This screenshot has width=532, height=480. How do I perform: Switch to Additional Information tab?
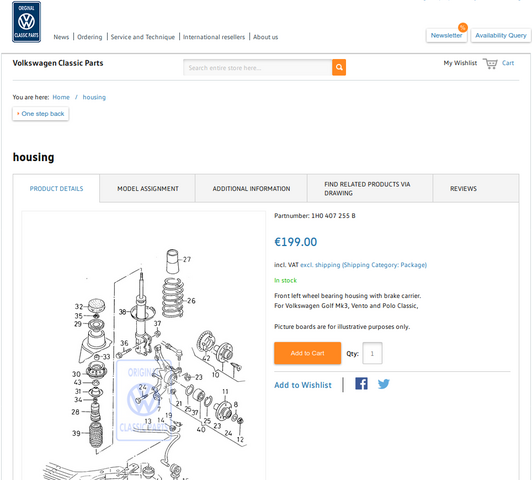click(251, 189)
